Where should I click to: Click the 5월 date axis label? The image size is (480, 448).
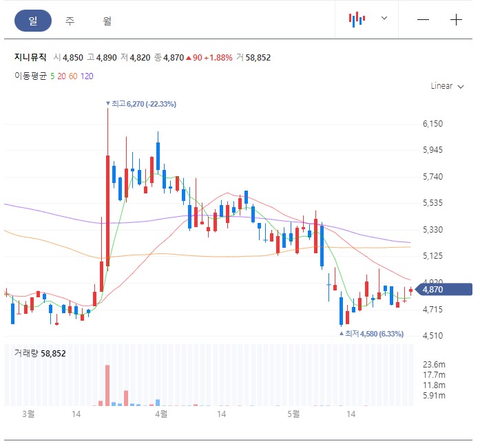(293, 414)
